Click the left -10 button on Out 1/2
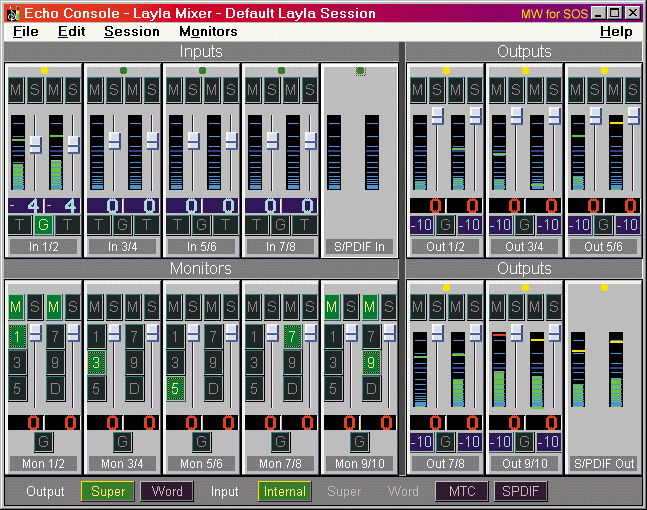Image resolution: width=647 pixels, height=510 pixels. [422, 224]
